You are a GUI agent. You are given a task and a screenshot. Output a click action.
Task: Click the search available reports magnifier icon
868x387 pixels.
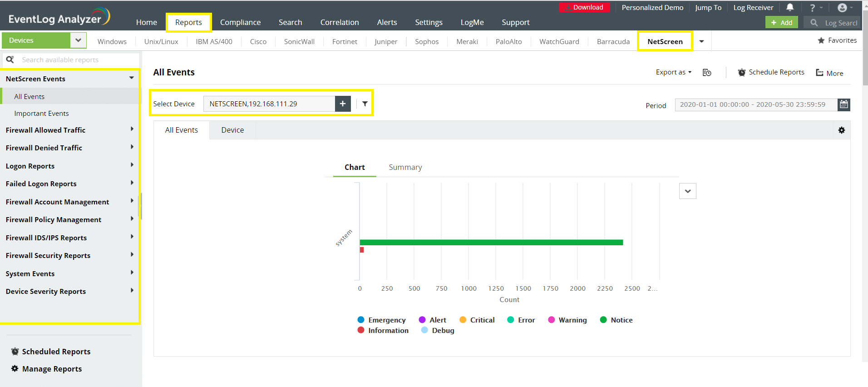click(x=10, y=60)
